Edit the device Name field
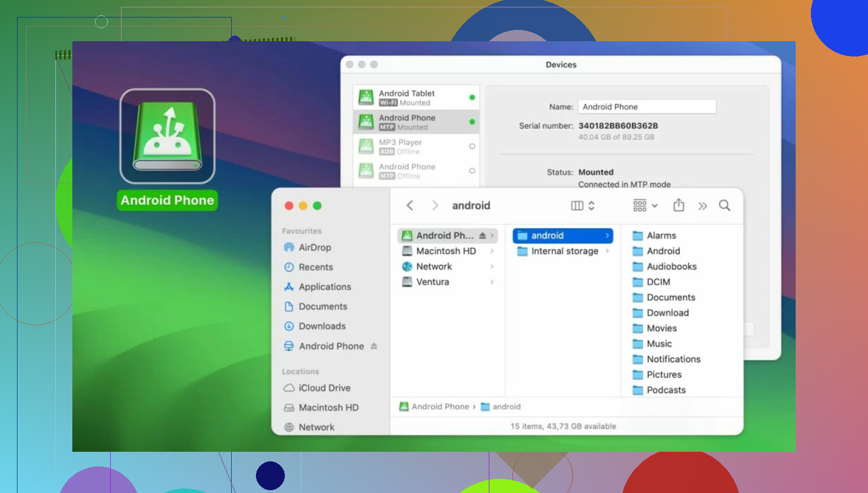Viewport: 868px width, 493px height. point(647,107)
